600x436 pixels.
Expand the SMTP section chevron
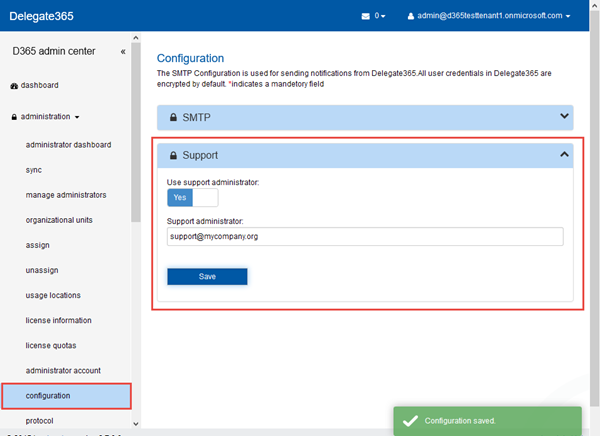563,117
